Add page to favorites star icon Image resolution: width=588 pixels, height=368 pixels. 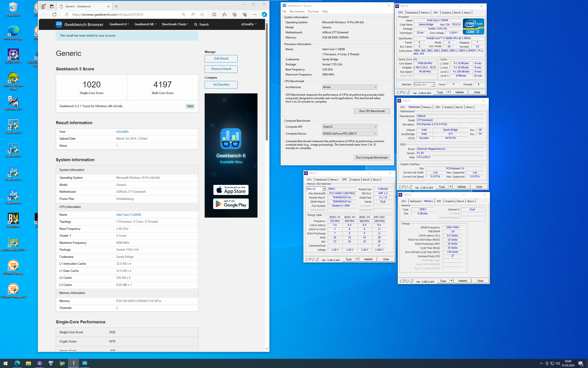tap(202, 14)
